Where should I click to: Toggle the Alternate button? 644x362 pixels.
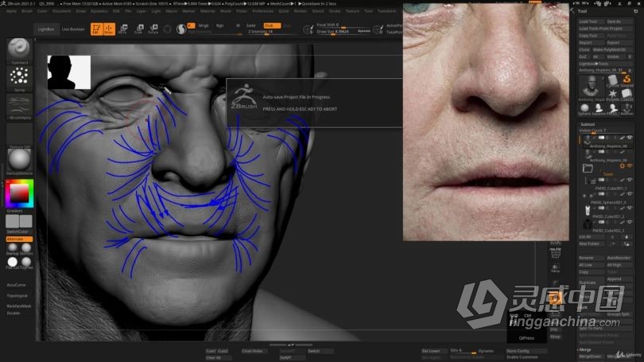click(x=19, y=239)
